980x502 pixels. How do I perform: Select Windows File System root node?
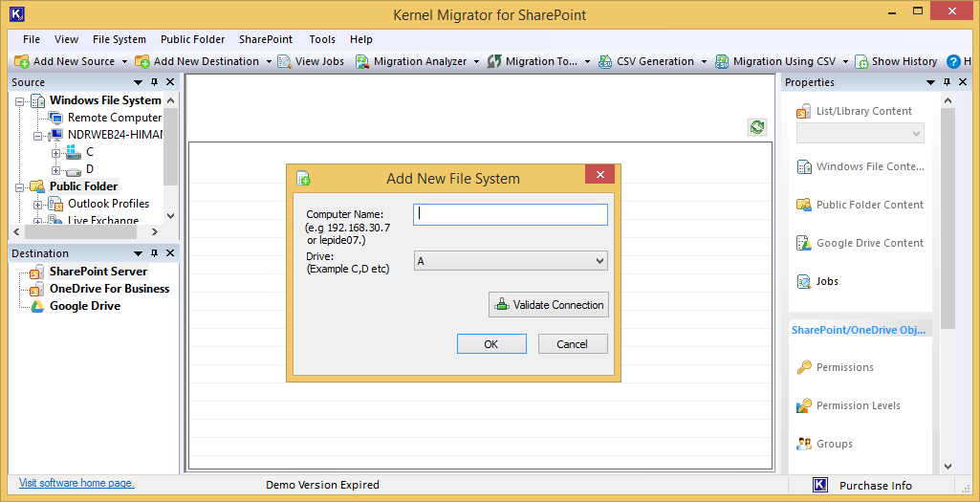click(x=105, y=100)
